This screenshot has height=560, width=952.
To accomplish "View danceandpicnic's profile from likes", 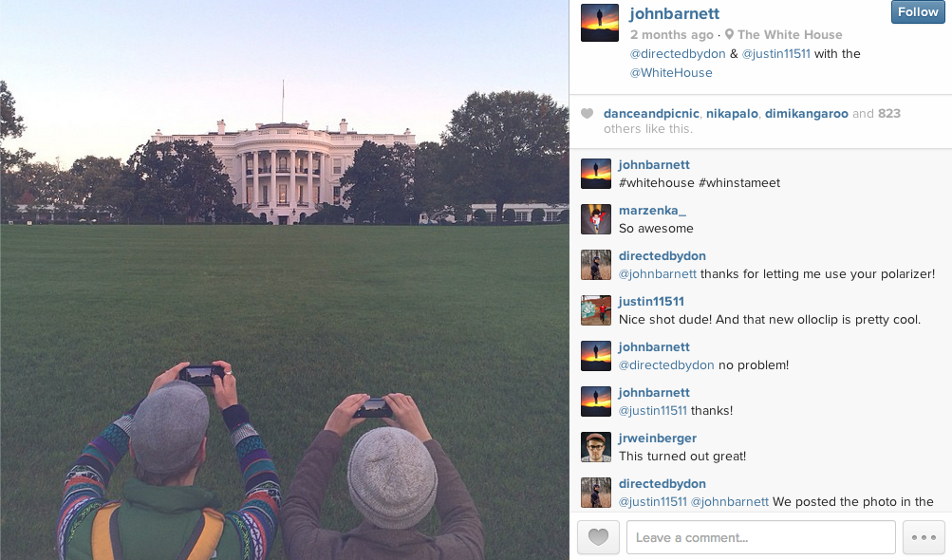I will click(651, 114).
